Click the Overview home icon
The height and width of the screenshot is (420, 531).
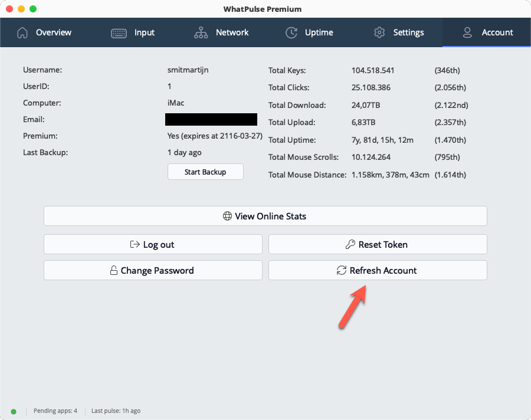click(x=22, y=32)
